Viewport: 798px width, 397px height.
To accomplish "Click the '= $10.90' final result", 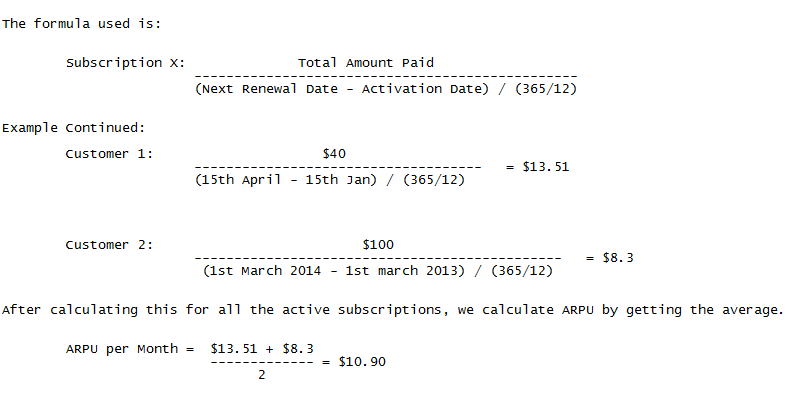I will click(354, 362).
